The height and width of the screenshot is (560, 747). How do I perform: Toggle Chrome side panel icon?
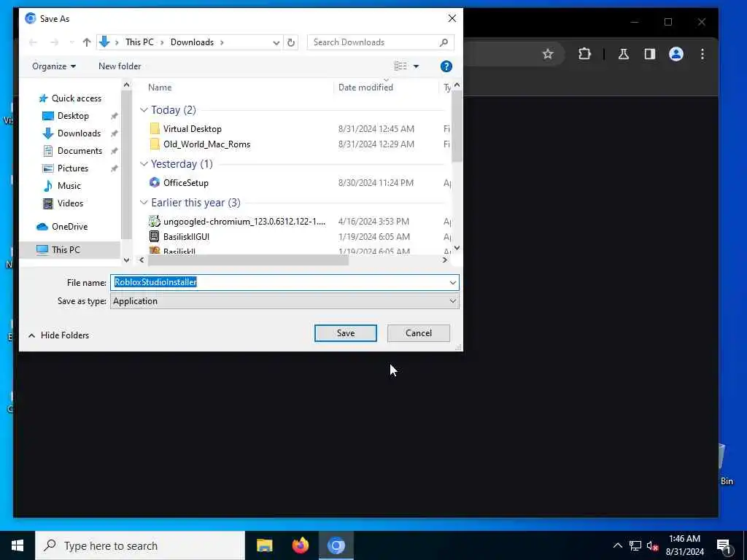650,54
